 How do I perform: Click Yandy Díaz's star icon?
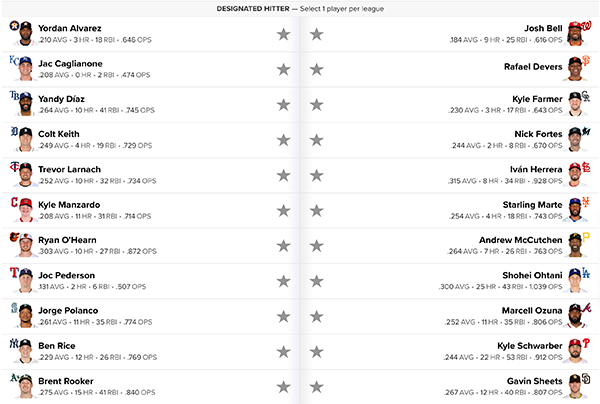pyautogui.click(x=284, y=105)
